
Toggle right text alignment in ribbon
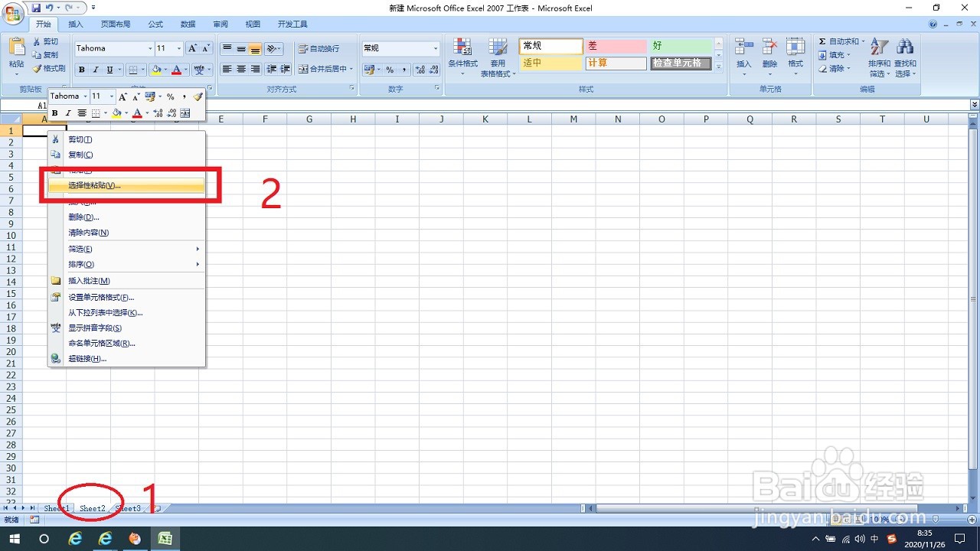pos(255,69)
